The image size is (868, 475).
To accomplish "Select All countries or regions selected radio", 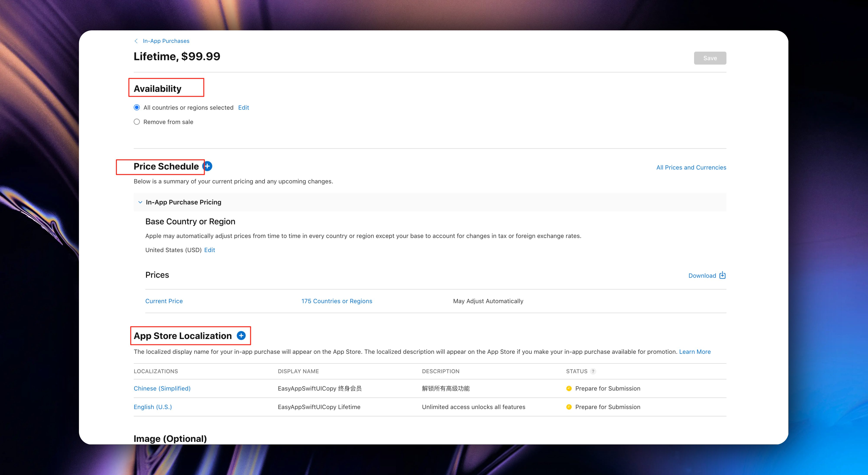I will (137, 107).
